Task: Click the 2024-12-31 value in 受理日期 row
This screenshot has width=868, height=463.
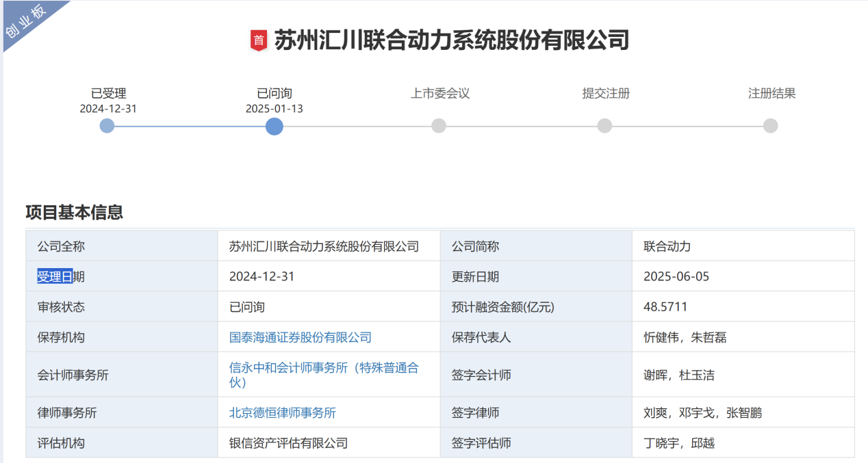Action: [329, 276]
